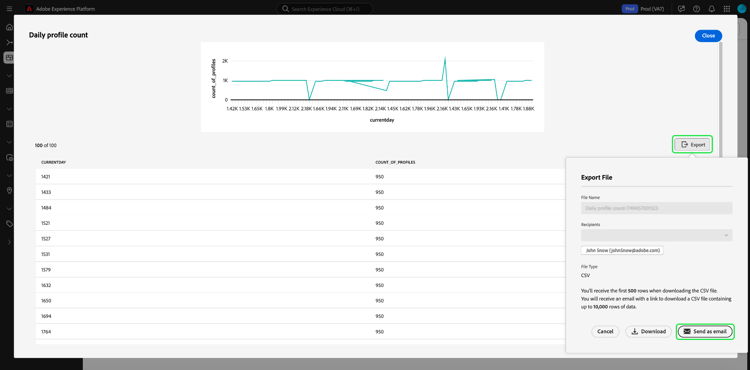Go to the Home sidebar icon

click(x=9, y=27)
